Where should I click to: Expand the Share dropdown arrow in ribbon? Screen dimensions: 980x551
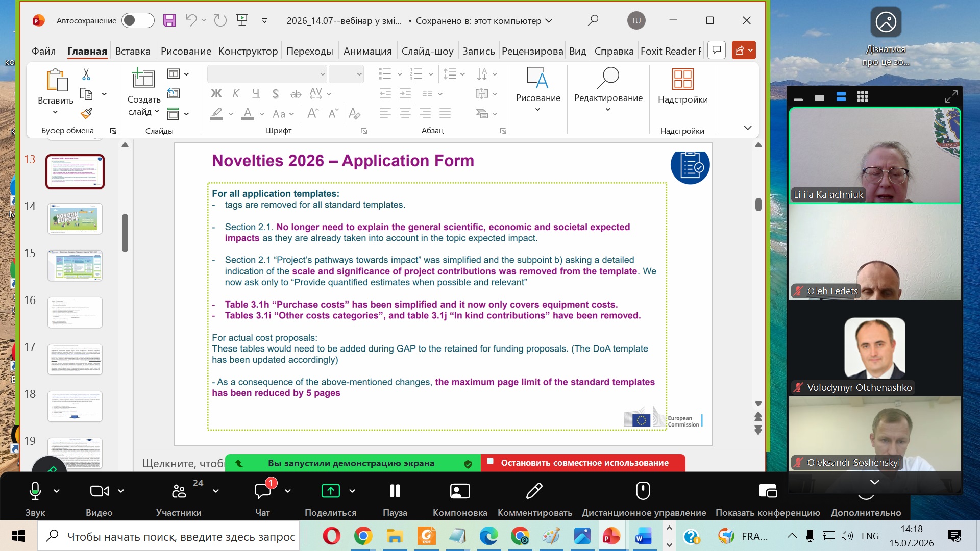(x=750, y=50)
